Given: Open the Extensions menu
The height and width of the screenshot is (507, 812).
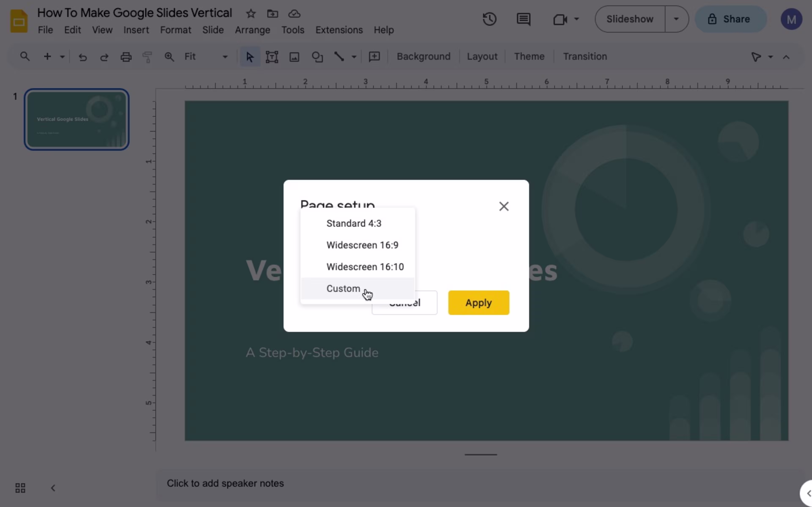Looking at the screenshot, I should 339,30.
